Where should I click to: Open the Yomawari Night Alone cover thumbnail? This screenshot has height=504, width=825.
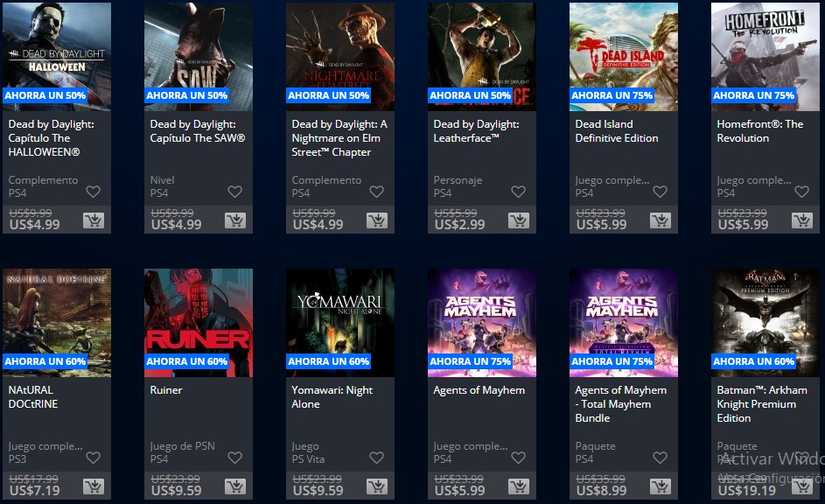(x=340, y=323)
